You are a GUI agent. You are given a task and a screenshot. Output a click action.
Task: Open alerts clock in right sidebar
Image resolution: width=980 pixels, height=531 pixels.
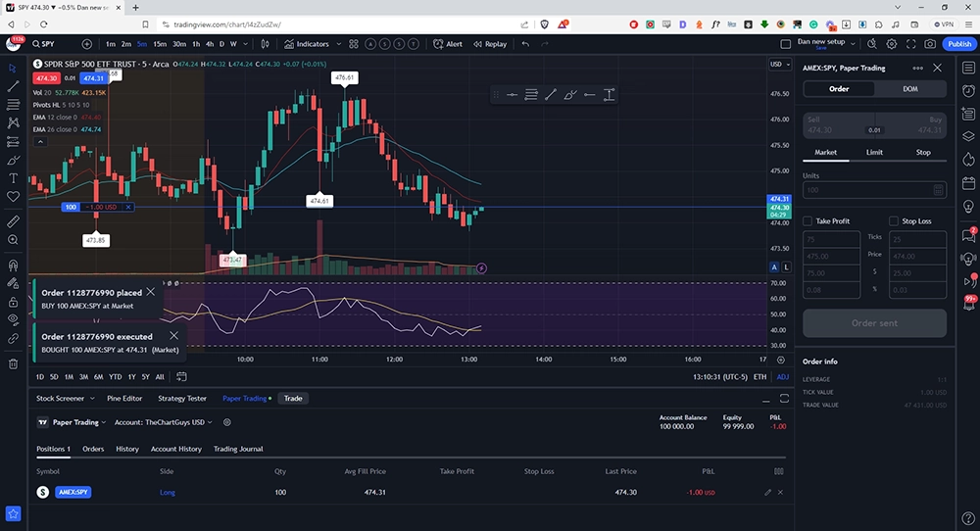[x=969, y=90]
